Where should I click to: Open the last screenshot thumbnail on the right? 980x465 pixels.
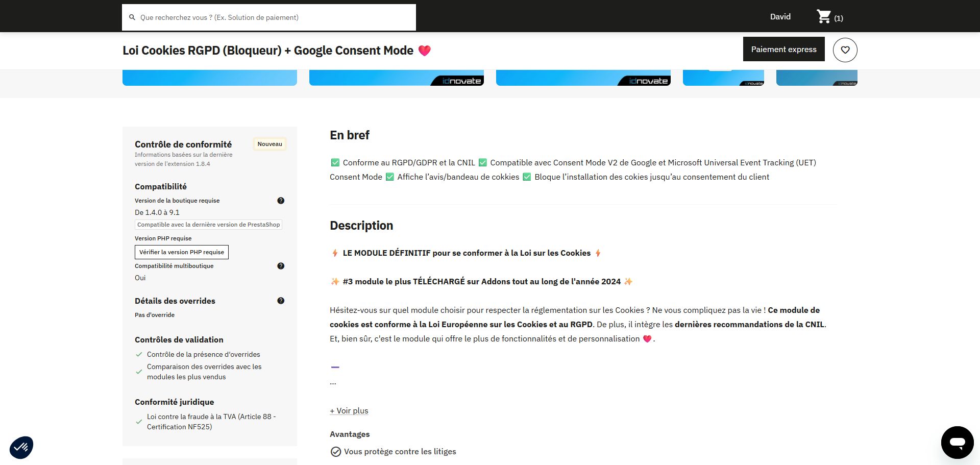pos(817,78)
